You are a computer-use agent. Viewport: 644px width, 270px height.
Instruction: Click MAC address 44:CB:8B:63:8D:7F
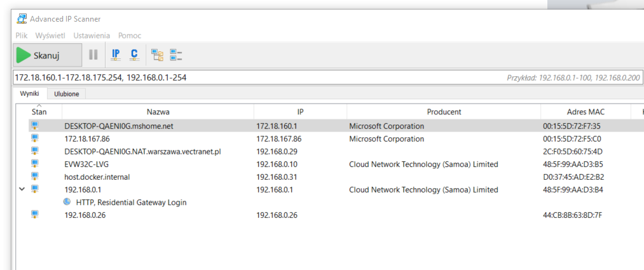click(573, 215)
